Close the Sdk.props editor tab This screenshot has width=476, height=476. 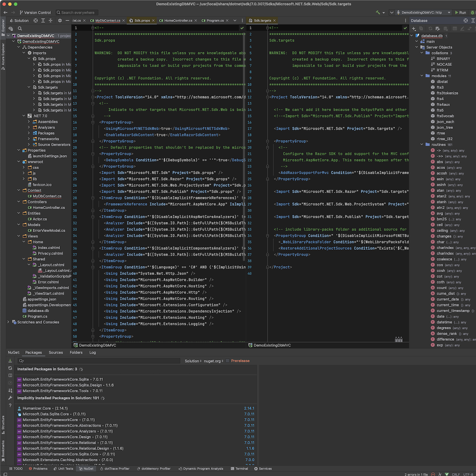154,20
